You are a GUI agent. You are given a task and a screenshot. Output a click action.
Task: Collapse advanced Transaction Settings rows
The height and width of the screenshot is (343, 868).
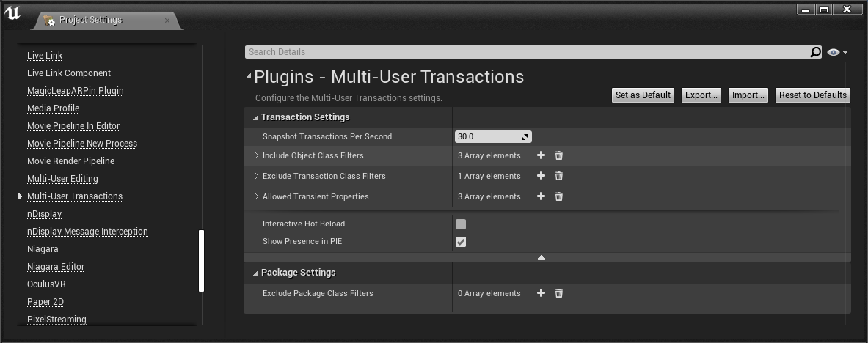(541, 258)
